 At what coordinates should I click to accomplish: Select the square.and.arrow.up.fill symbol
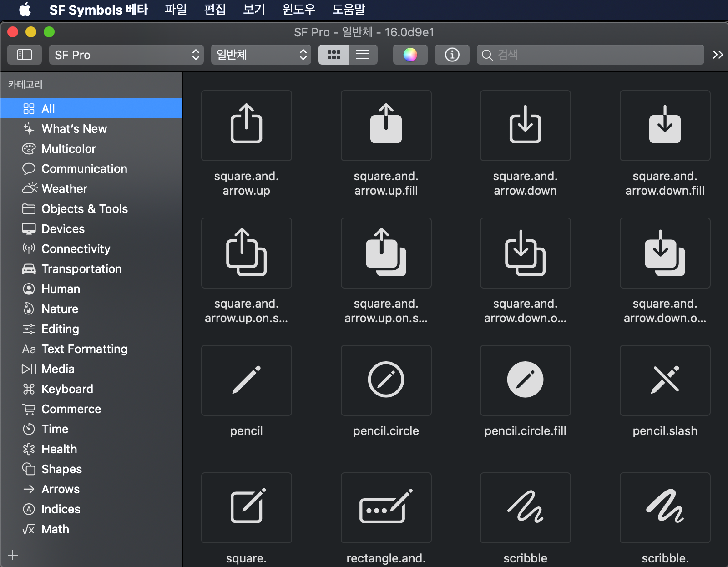[x=386, y=126]
